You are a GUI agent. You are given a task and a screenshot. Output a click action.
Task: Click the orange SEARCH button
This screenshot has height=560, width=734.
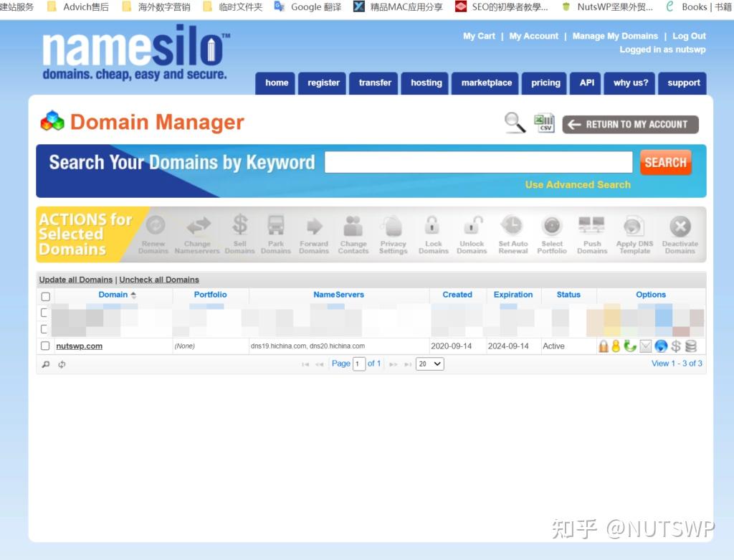pyautogui.click(x=665, y=162)
